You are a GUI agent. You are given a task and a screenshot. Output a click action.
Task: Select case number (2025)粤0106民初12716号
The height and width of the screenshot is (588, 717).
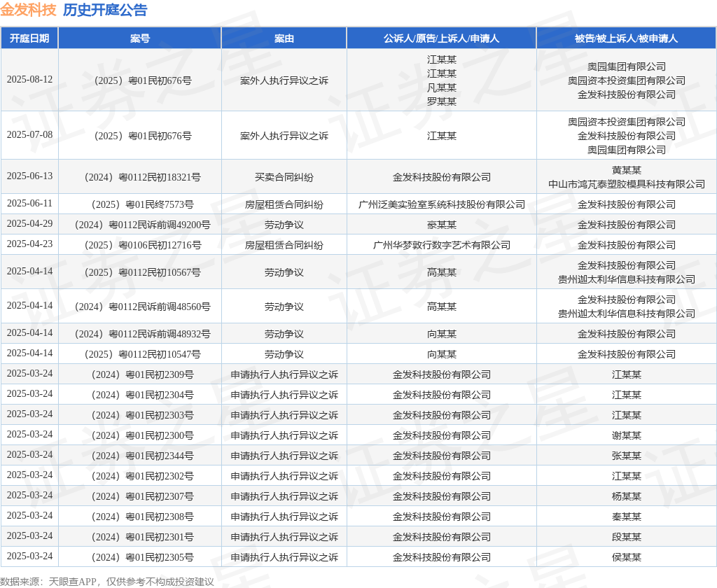(x=143, y=245)
